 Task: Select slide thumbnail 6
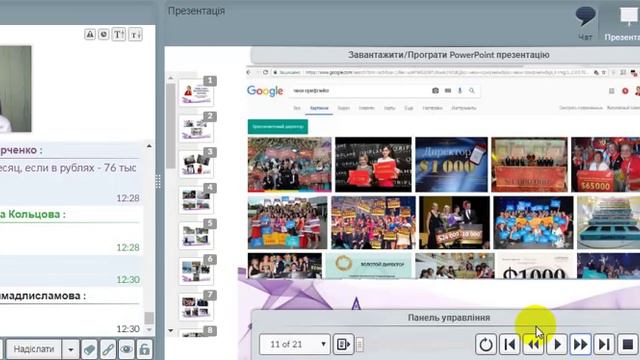pos(196,271)
